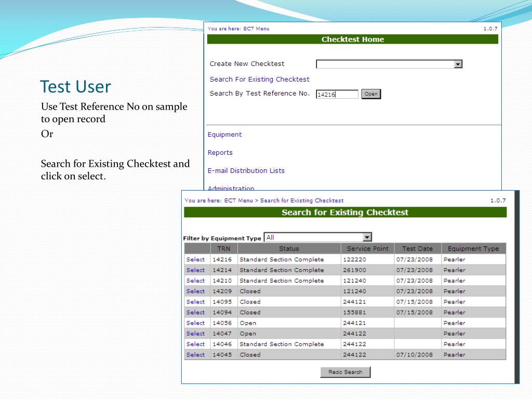This screenshot has width=532, height=399.
Task: Click ECT Menu breadcrumb in Checktest Home
Action: click(x=256, y=29)
